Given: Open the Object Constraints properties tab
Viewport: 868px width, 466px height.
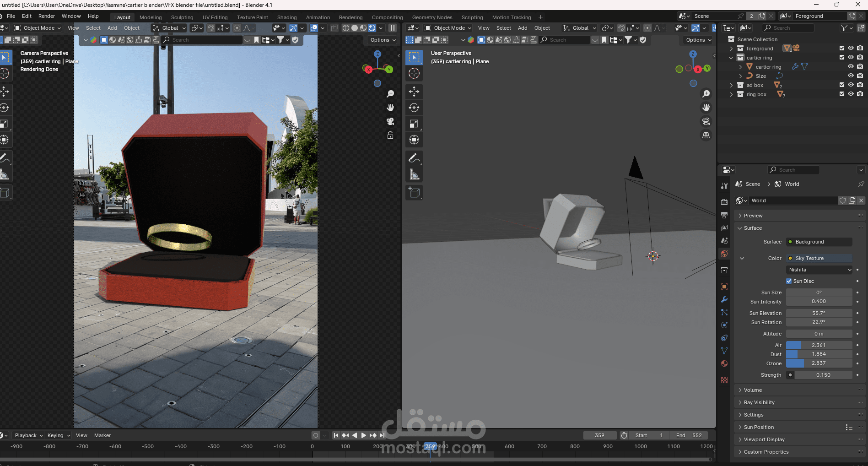Looking at the screenshot, I should (x=724, y=338).
